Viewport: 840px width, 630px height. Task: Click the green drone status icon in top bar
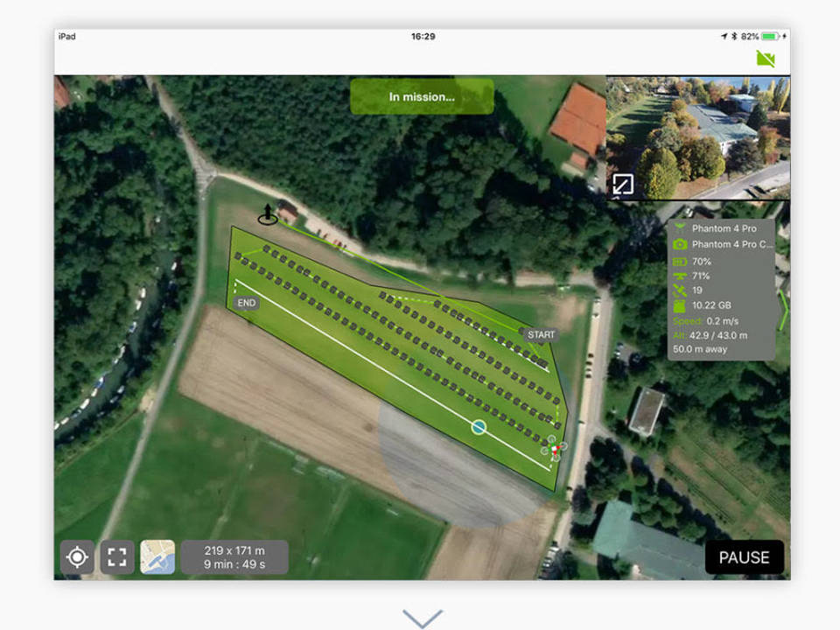click(x=764, y=57)
